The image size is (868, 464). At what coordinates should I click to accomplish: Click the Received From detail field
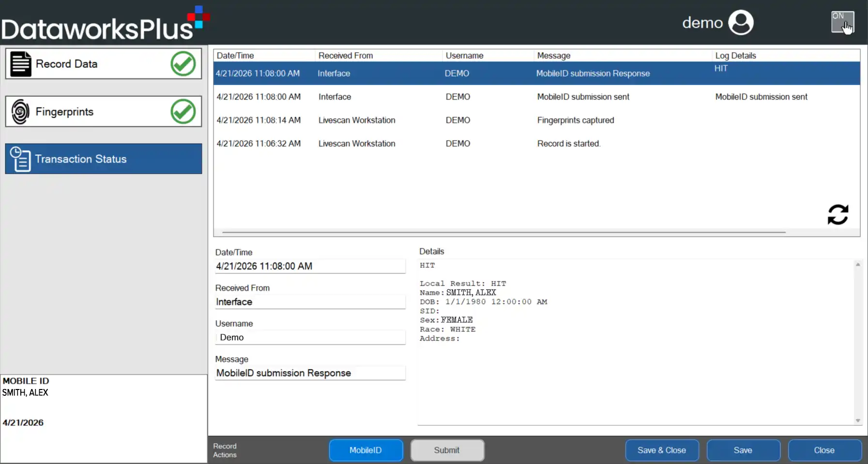pyautogui.click(x=310, y=302)
